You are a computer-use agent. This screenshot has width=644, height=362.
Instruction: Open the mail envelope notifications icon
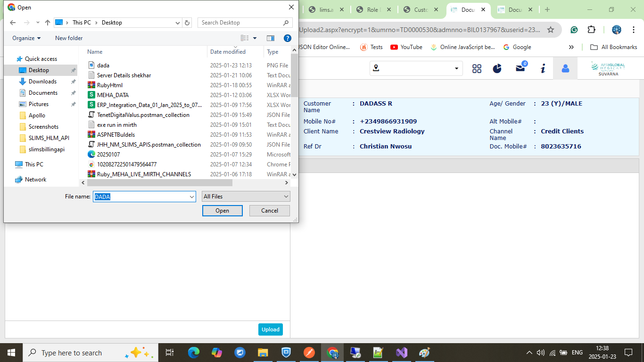pos(520,68)
